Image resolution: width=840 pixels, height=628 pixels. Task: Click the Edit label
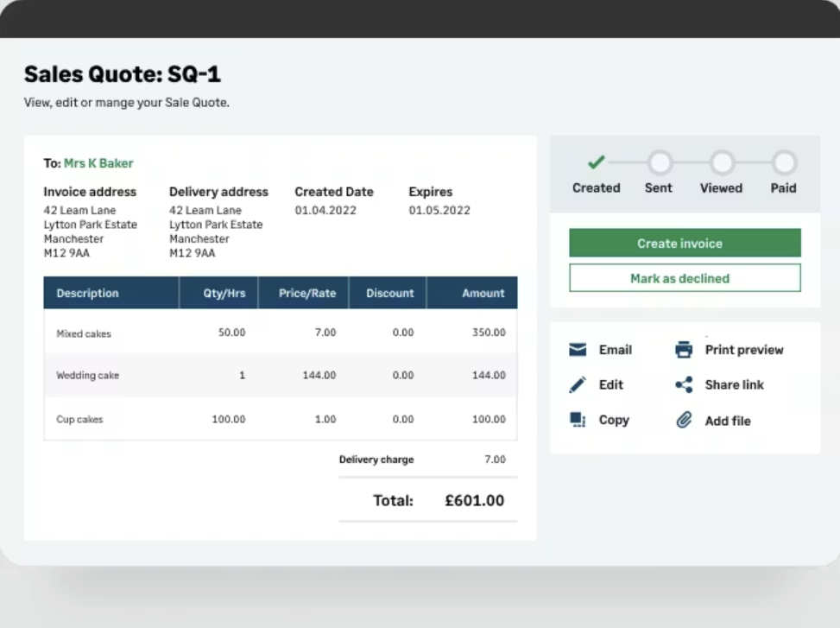[x=610, y=384]
